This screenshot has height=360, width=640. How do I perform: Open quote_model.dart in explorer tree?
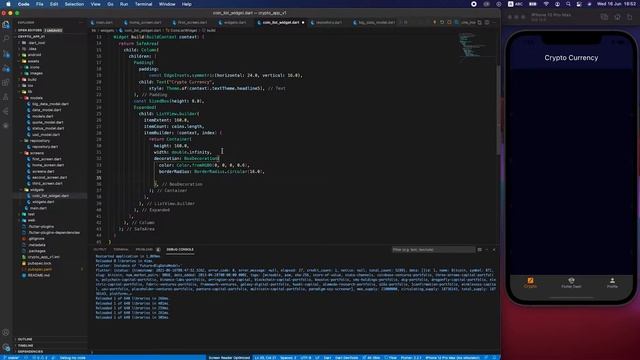pyautogui.click(x=47, y=122)
